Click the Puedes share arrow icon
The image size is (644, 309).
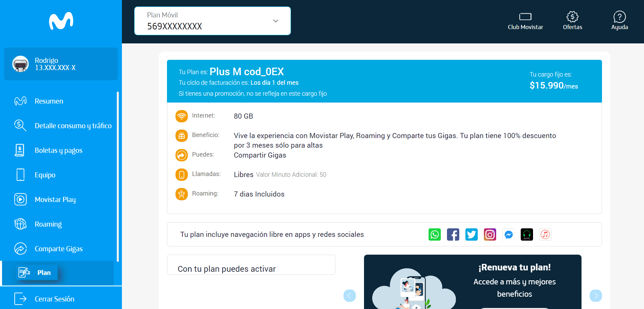(182, 155)
